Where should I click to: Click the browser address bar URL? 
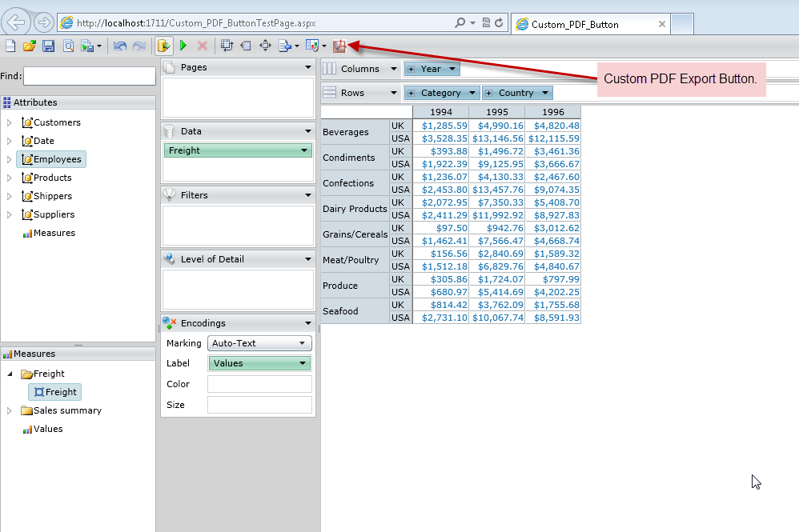tap(196, 23)
